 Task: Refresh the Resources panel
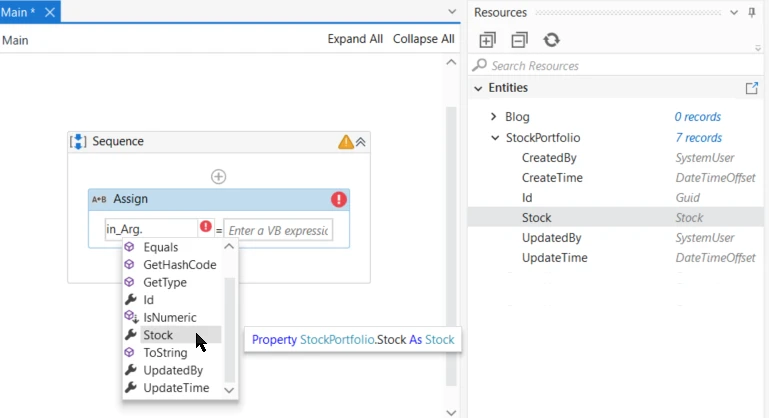(x=551, y=40)
